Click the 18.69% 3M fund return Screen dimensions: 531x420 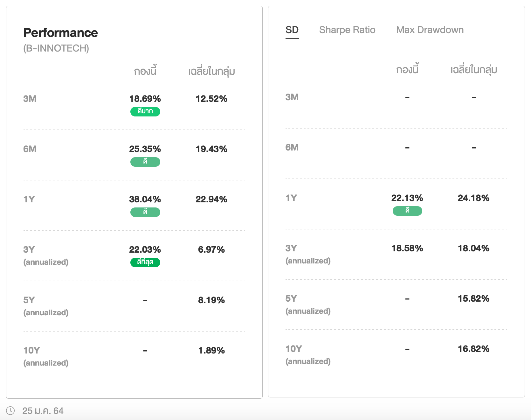145,99
